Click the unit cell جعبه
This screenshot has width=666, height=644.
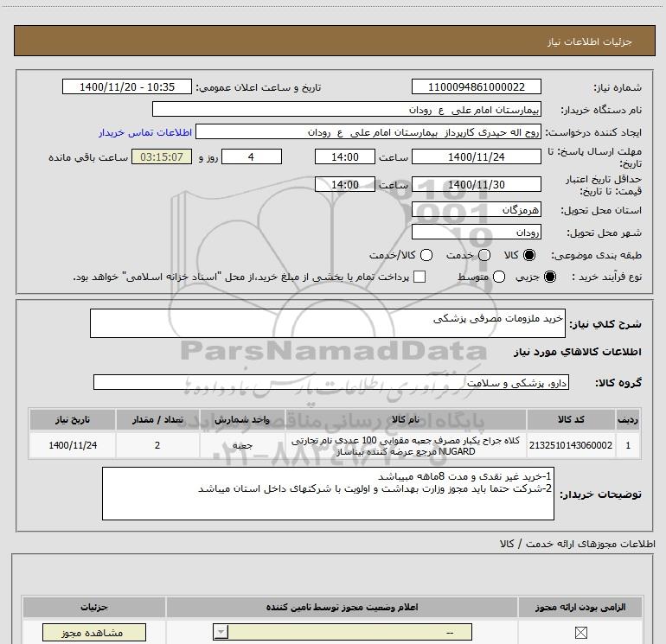[x=242, y=445]
